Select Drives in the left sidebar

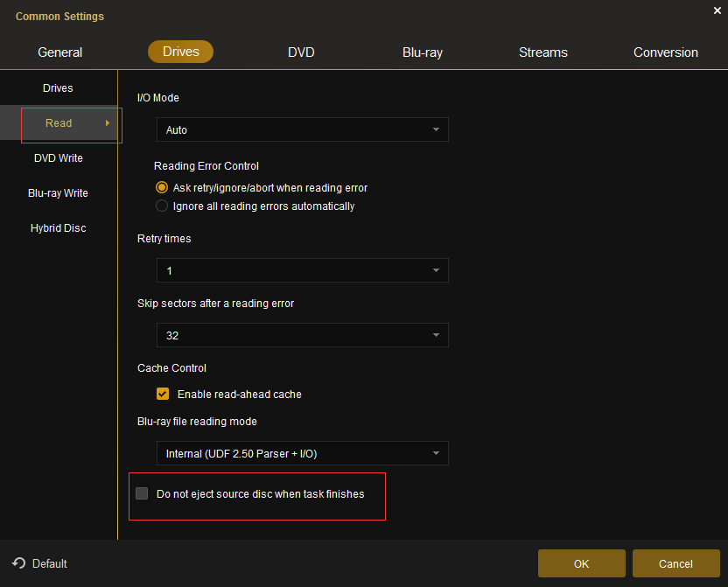[58, 88]
